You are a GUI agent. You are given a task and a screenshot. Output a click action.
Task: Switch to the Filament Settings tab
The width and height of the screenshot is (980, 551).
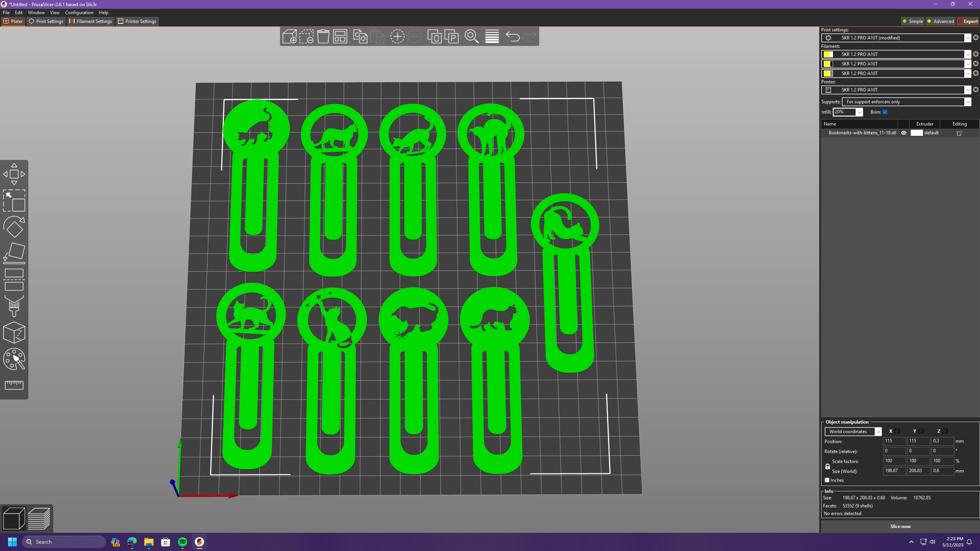click(91, 21)
